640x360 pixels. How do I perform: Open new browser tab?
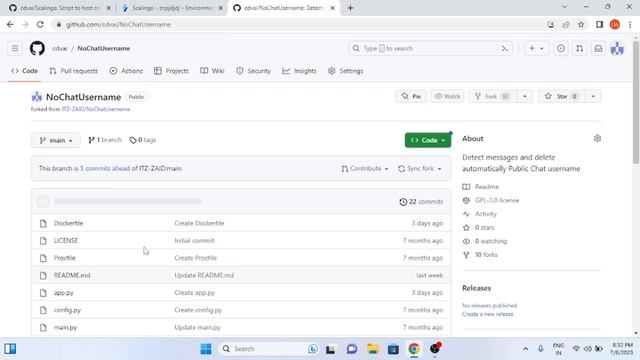(x=350, y=8)
